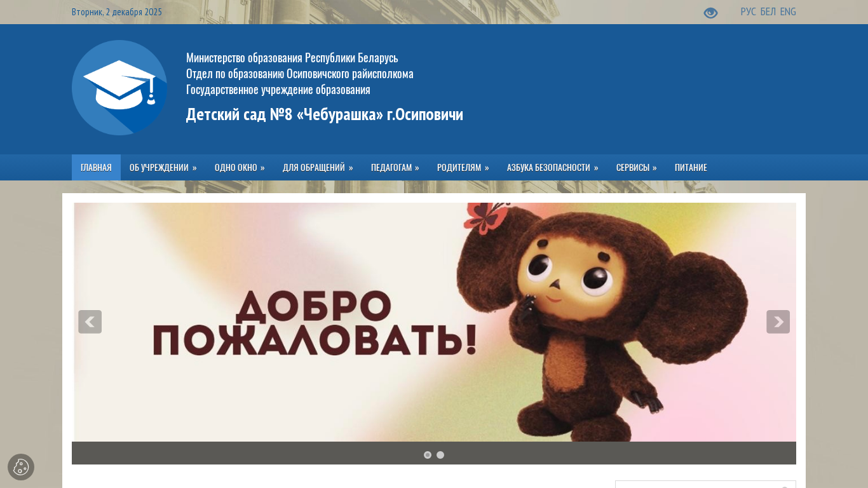Switch language to БЕЛ

pos(768,12)
